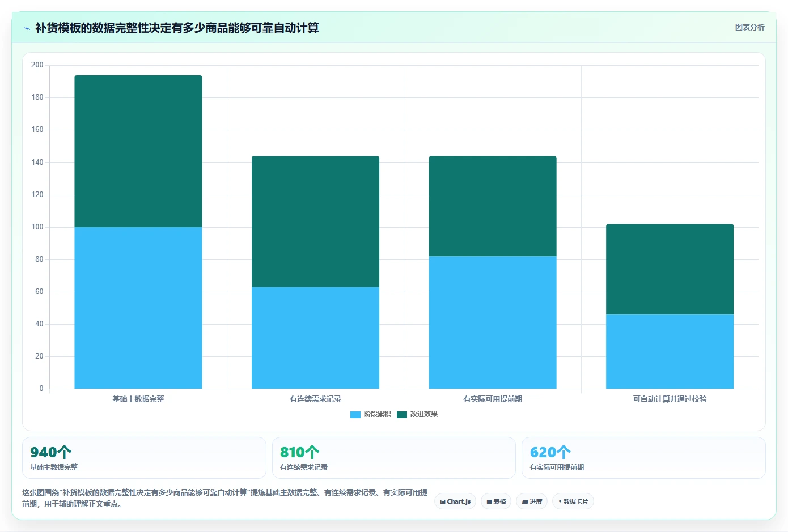Click the y-axis value 200

coord(37,65)
